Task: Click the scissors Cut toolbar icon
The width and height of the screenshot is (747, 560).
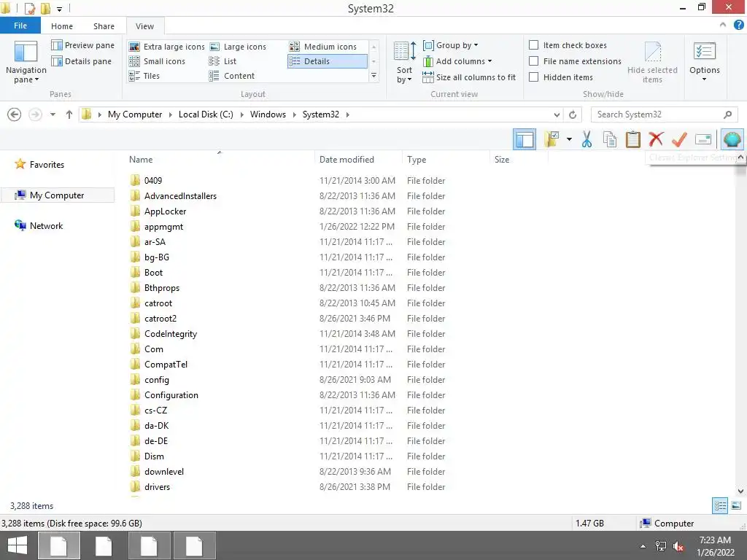Action: point(587,139)
